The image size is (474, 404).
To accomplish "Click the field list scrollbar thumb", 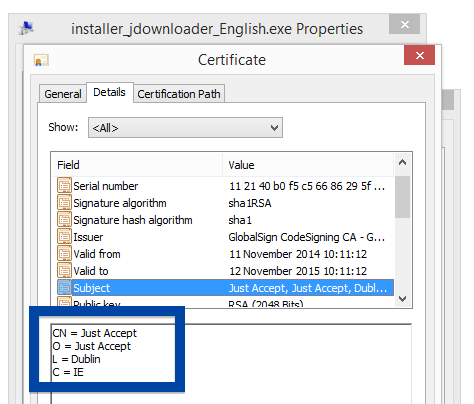I will pyautogui.click(x=403, y=197).
